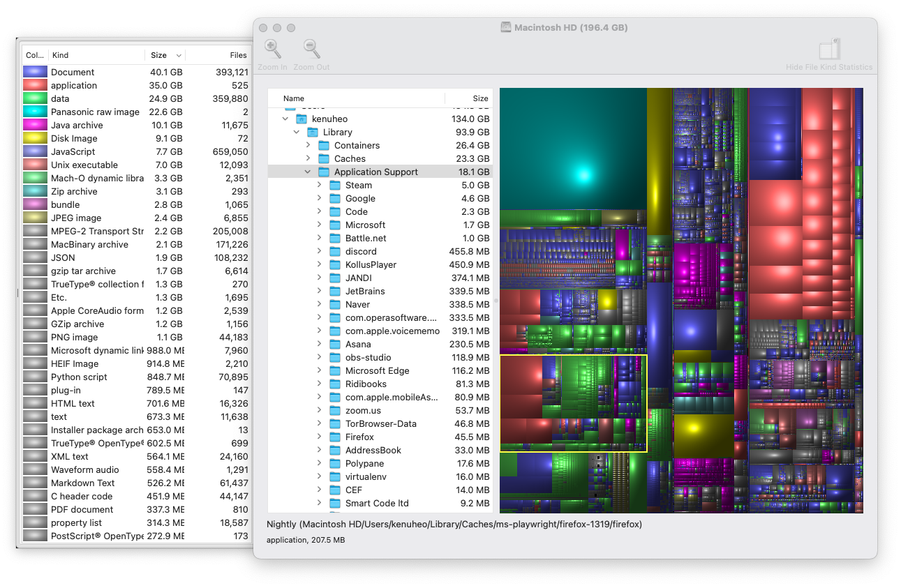Image resolution: width=901 pixels, height=588 pixels.
Task: Expand the TorBrowser-Data folder
Action: tap(319, 424)
